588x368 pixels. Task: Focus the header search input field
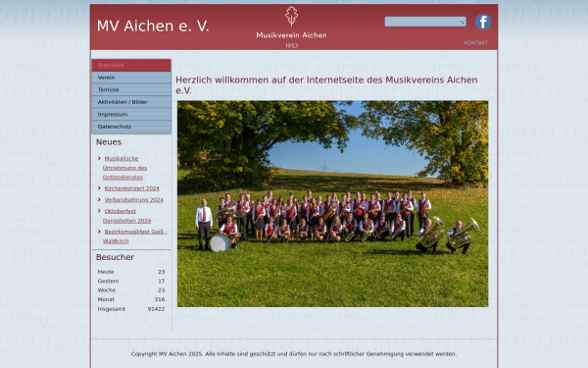point(425,22)
